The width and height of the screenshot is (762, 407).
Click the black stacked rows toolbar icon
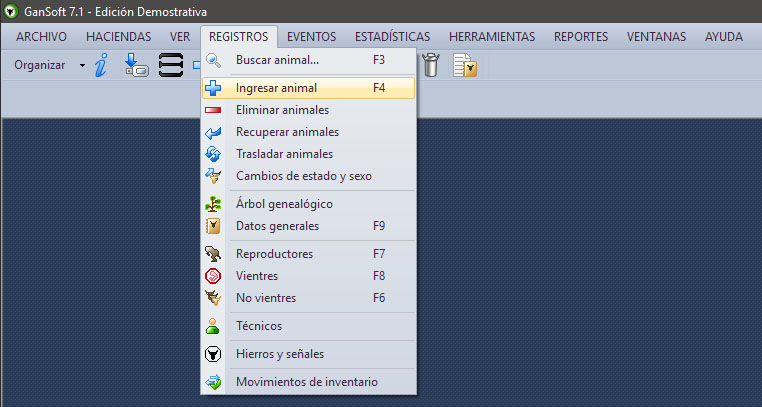(171, 65)
